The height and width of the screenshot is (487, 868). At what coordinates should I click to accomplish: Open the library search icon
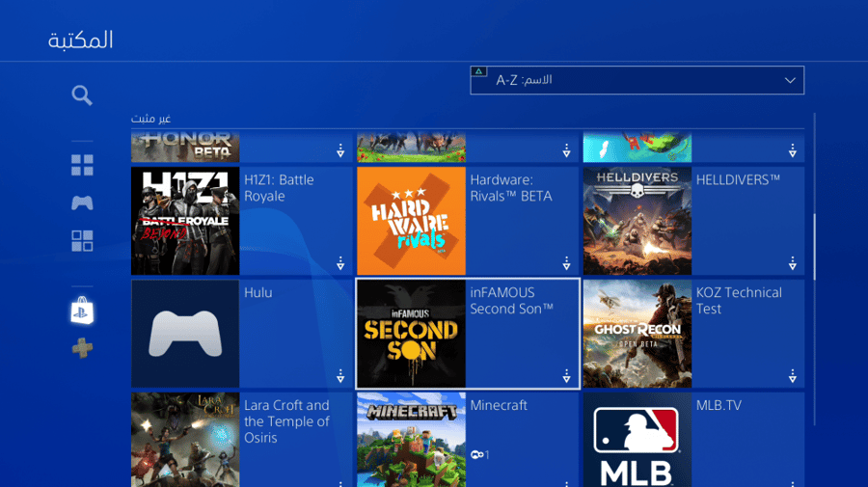[82, 95]
